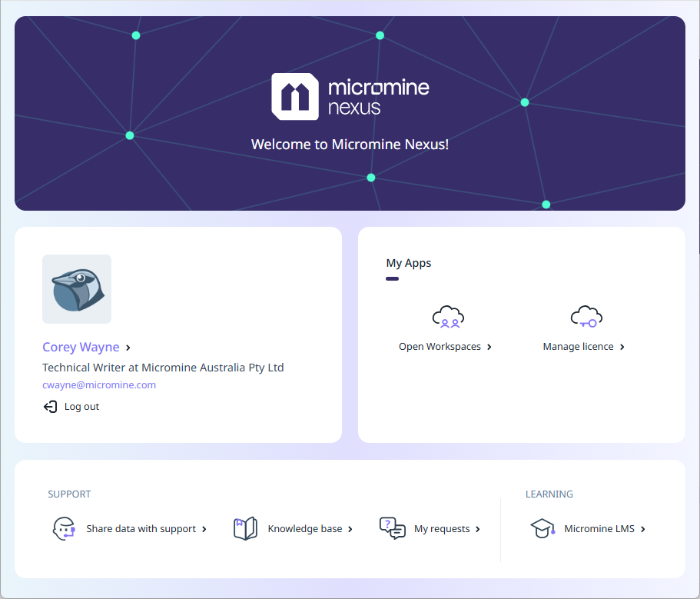700x599 pixels.
Task: Click the 'Welcome to Micromine Nexus!' heading
Action: 350,145
